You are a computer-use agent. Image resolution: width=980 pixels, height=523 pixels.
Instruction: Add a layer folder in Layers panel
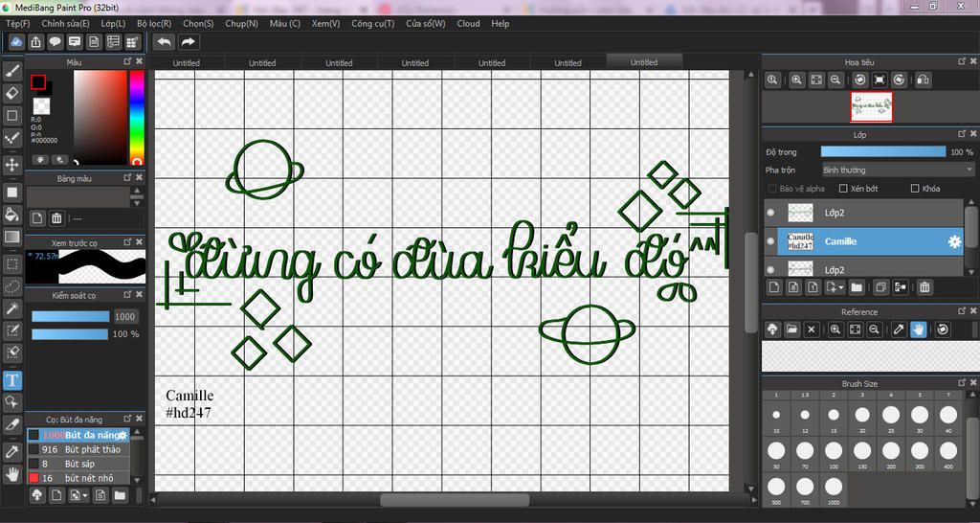[x=857, y=287]
